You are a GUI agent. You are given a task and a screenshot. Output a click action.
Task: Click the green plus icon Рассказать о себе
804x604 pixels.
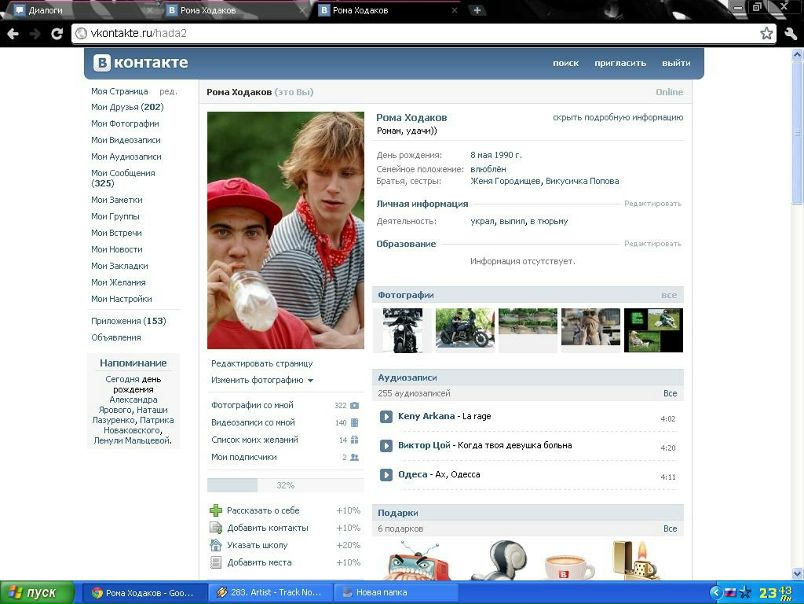point(216,510)
